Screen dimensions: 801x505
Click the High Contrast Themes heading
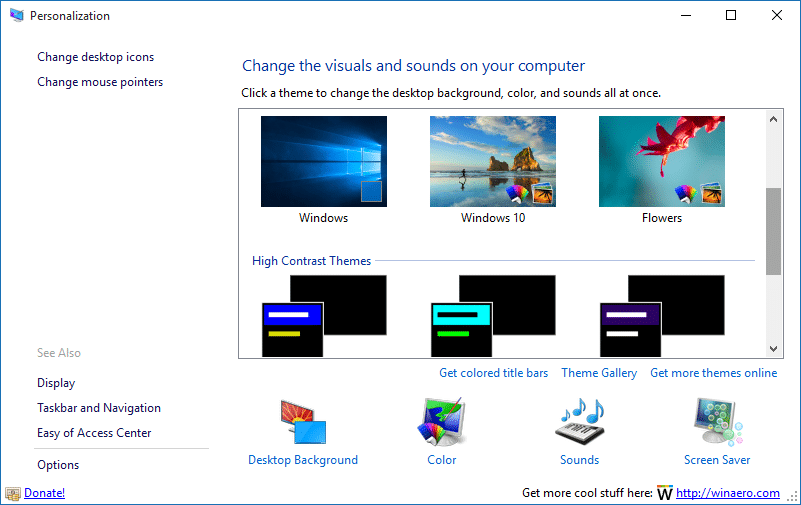[312, 261]
